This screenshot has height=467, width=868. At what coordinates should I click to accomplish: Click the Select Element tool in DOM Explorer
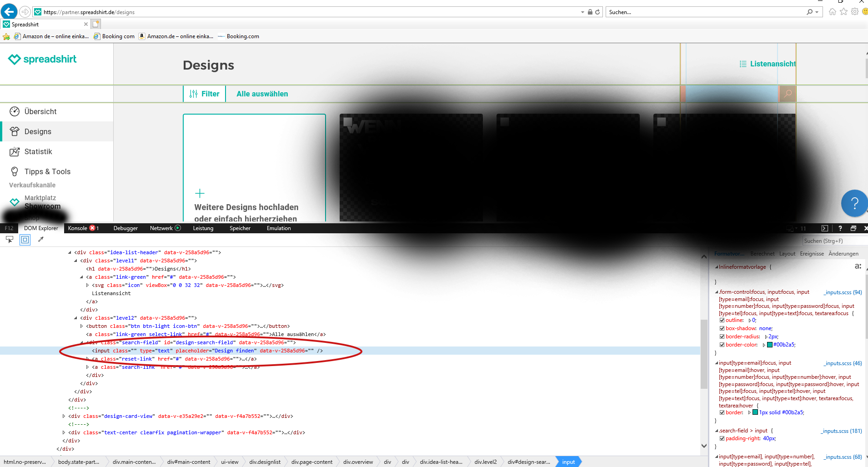(x=10, y=239)
